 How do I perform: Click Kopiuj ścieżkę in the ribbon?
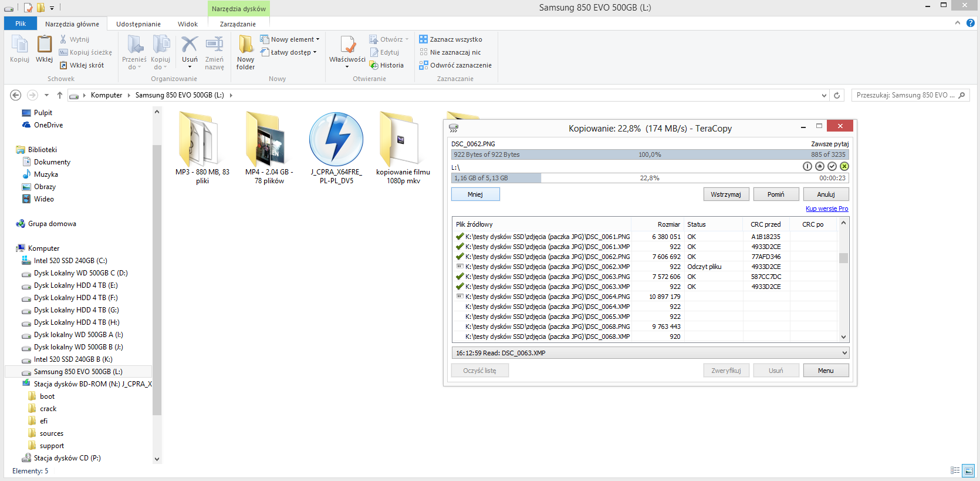coord(85,52)
